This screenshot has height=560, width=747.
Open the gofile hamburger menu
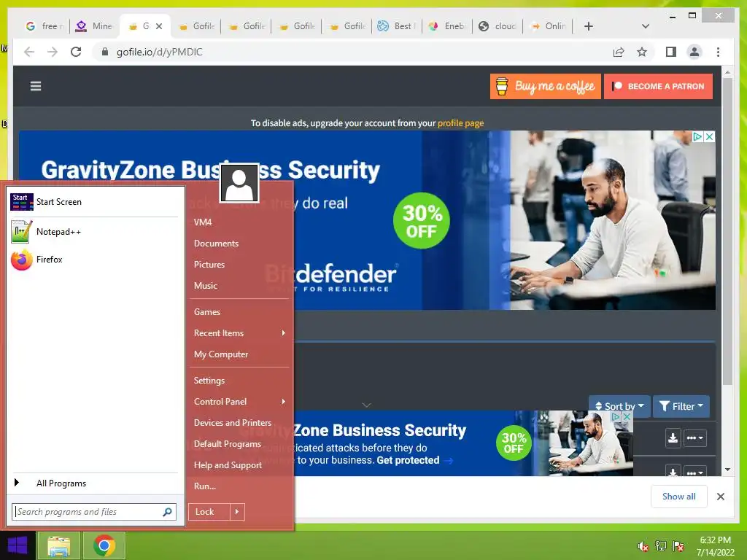pos(36,86)
